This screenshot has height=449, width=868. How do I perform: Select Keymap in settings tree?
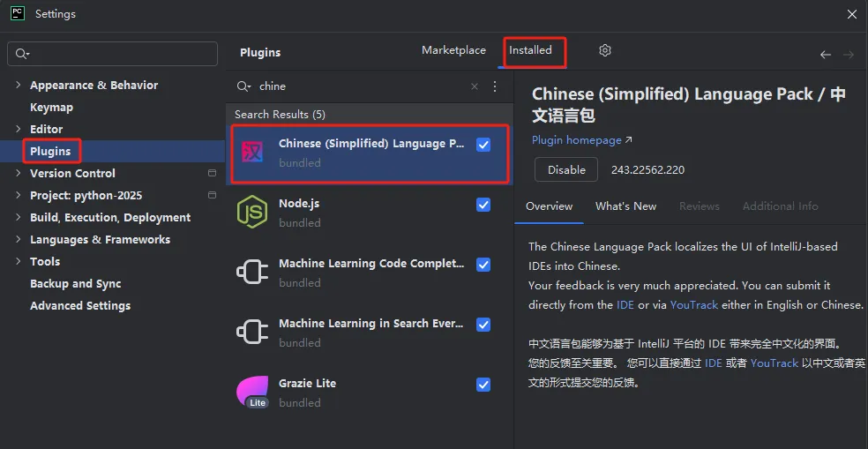(51, 108)
